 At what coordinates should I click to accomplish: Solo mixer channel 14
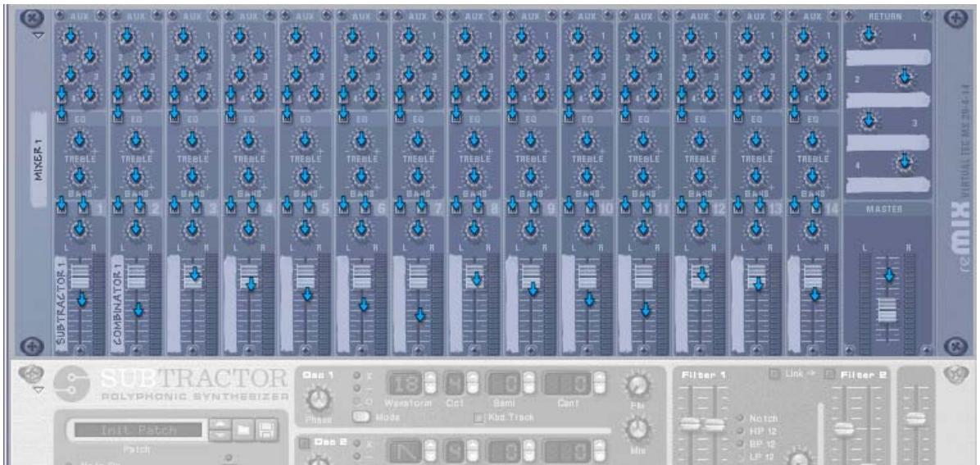click(x=816, y=207)
